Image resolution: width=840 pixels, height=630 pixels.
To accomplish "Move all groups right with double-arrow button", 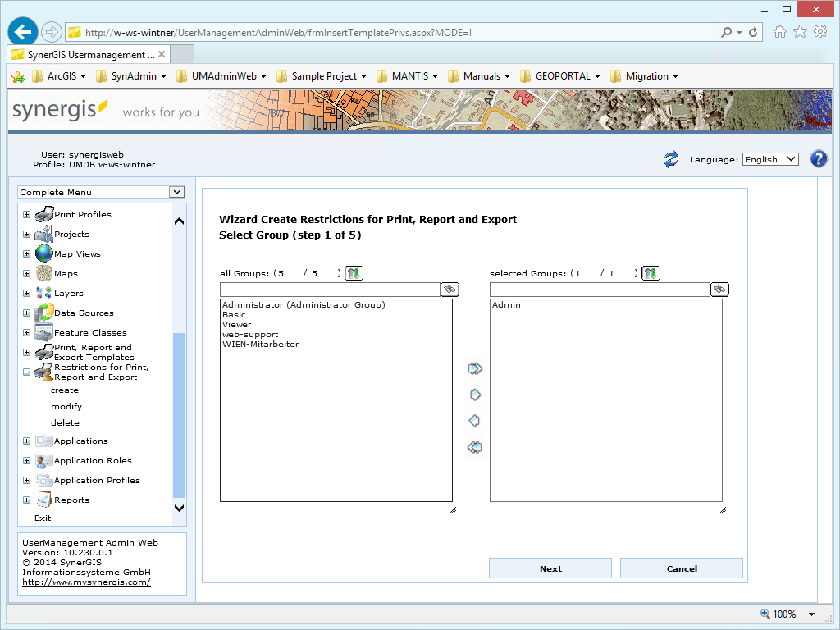I will [x=474, y=368].
